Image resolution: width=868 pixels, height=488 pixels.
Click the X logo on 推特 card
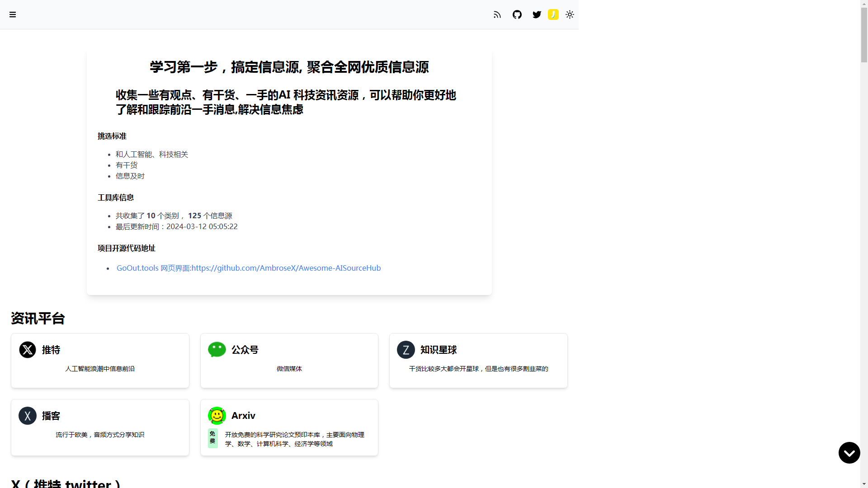[28, 350]
